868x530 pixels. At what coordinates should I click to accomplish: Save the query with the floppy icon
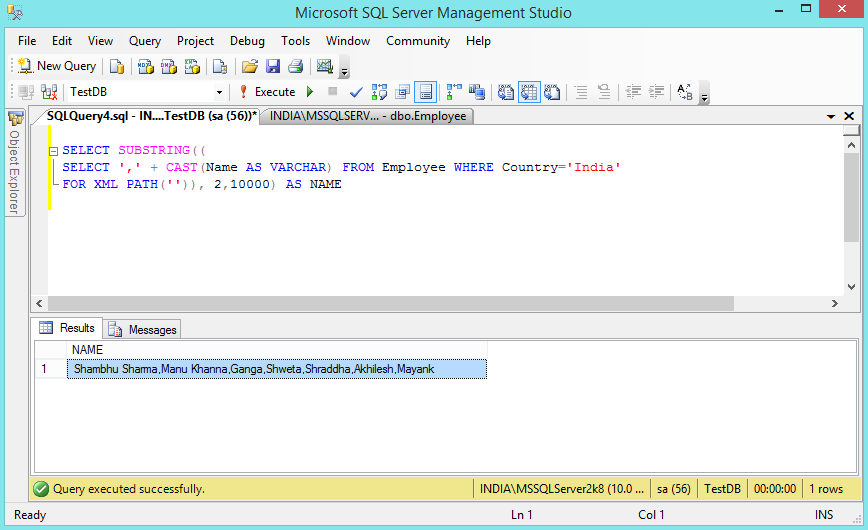pyautogui.click(x=273, y=66)
